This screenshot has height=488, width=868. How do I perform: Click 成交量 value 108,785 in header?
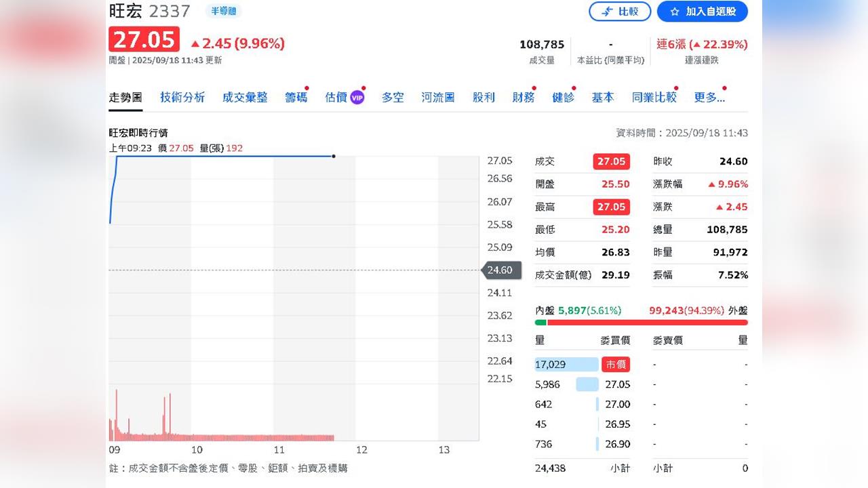click(542, 44)
